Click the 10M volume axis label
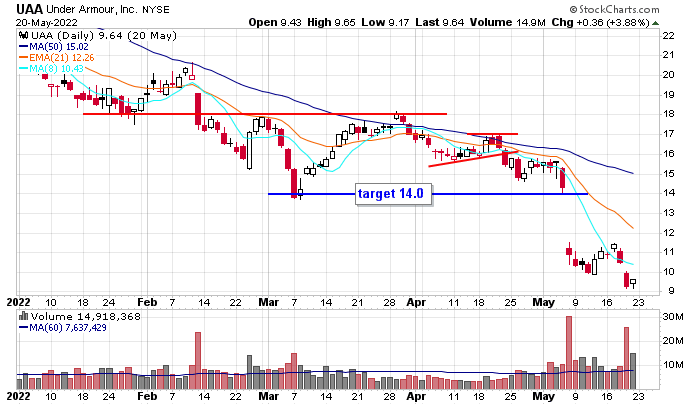The width and height of the screenshot is (700, 405). 673,365
